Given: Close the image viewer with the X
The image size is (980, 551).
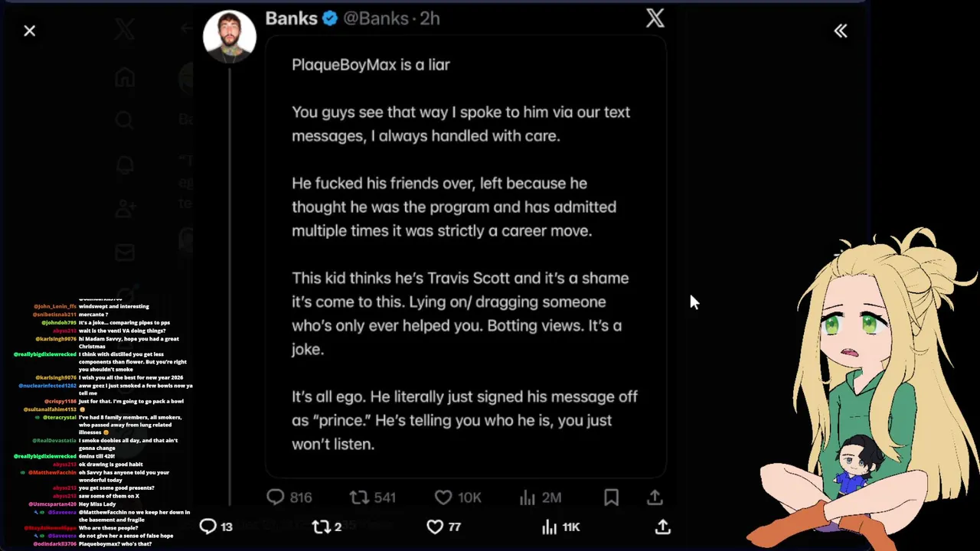Looking at the screenshot, I should [29, 31].
